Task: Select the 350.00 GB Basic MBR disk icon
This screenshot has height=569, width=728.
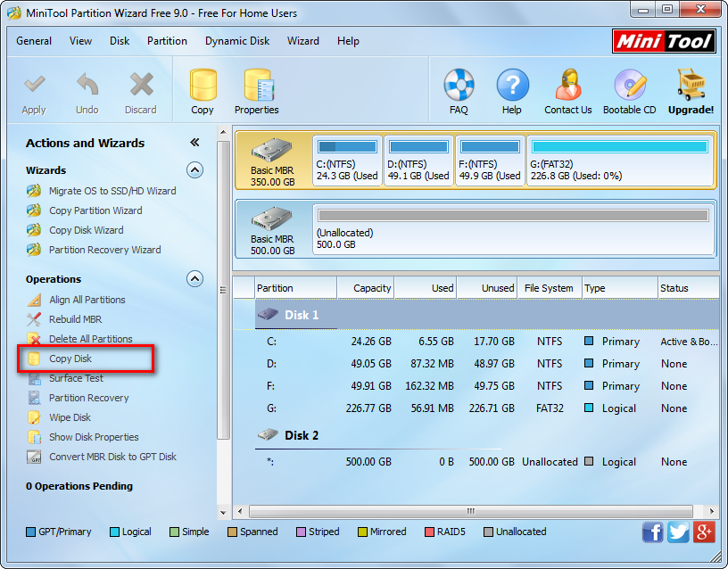Action: [x=272, y=151]
